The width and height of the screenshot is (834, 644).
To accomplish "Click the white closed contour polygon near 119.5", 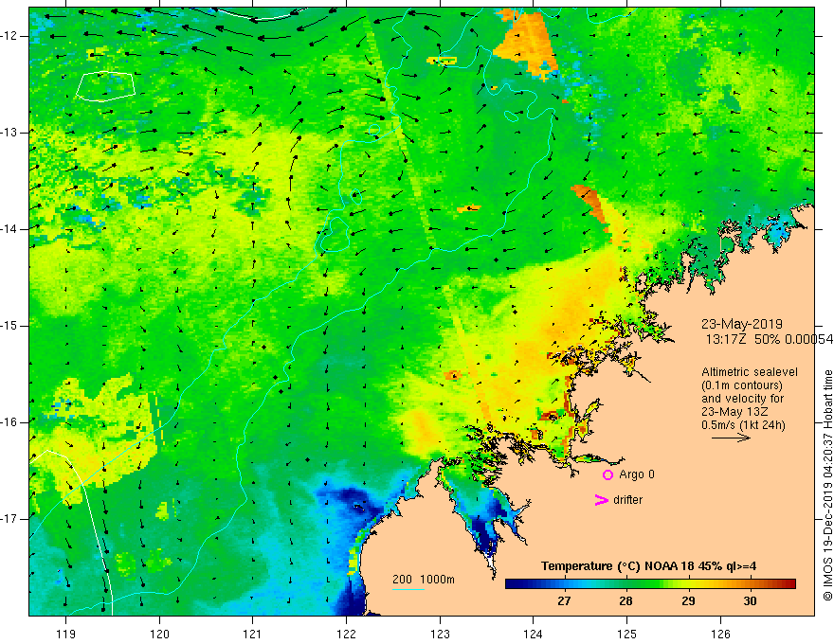I will (x=106, y=86).
